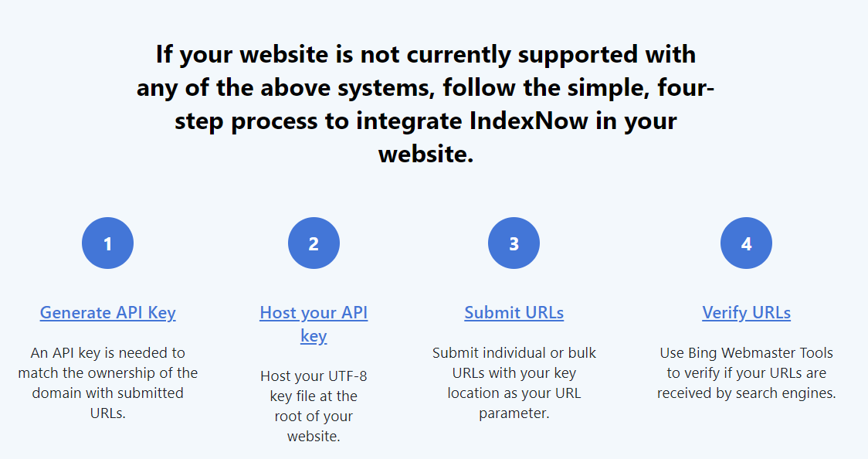Image resolution: width=868 pixels, height=459 pixels.
Task: Click the four-step process heading text
Action: click(426, 104)
